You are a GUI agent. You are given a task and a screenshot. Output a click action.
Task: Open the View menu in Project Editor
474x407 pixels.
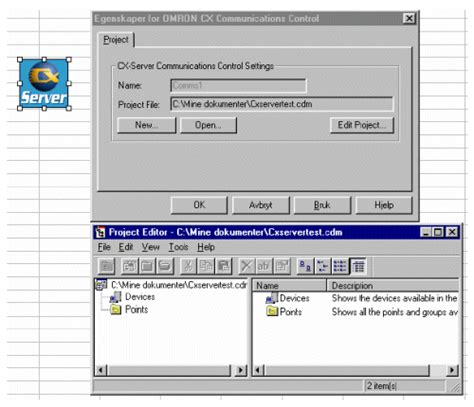151,247
